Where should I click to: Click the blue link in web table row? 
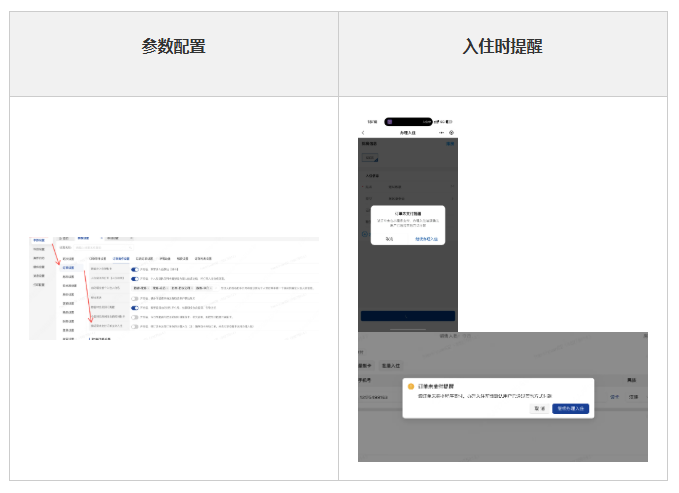614,397
